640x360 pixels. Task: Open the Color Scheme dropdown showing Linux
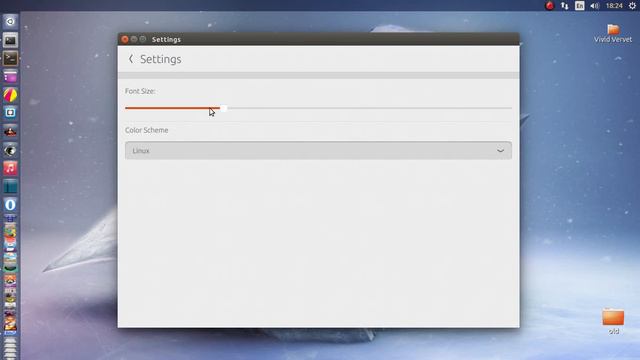tap(318, 151)
